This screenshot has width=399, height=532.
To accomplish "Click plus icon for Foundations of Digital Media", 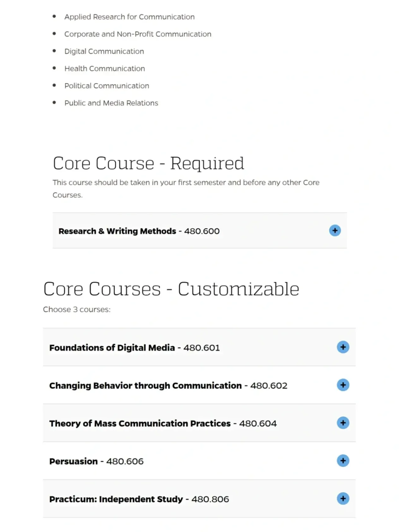I will click(x=343, y=347).
